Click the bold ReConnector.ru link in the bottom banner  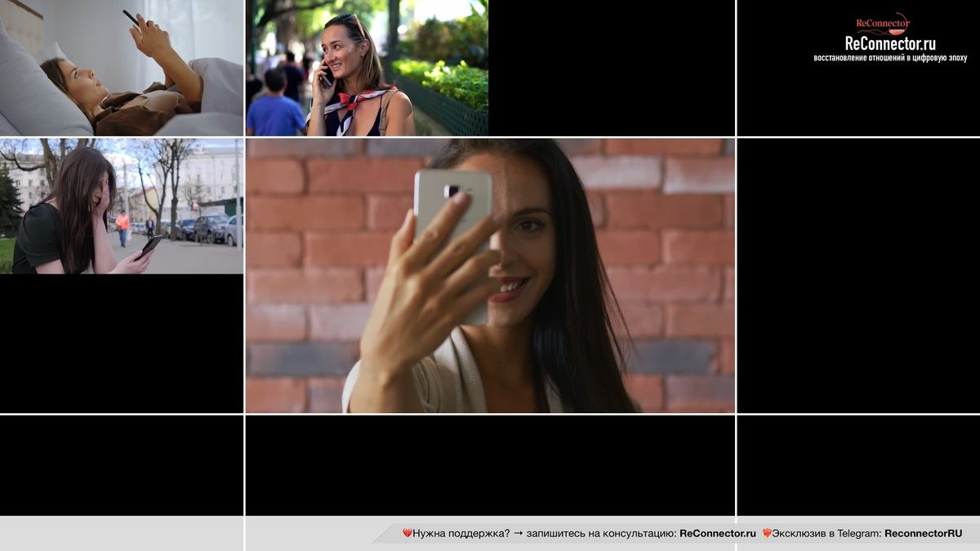(717, 533)
